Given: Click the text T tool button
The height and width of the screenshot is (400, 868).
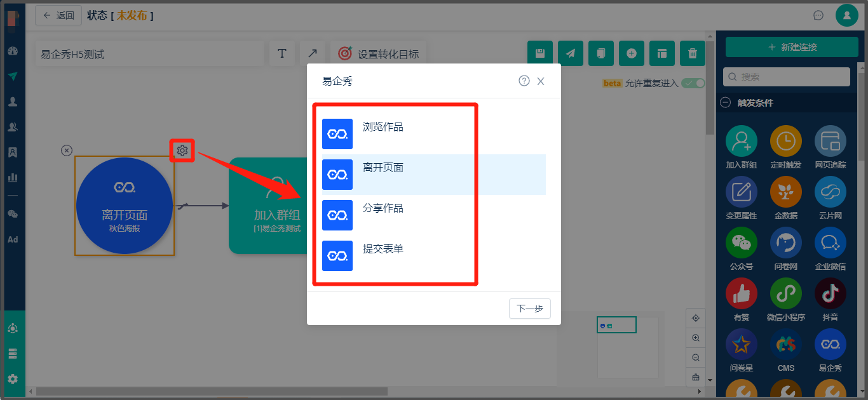Looking at the screenshot, I should point(282,53).
